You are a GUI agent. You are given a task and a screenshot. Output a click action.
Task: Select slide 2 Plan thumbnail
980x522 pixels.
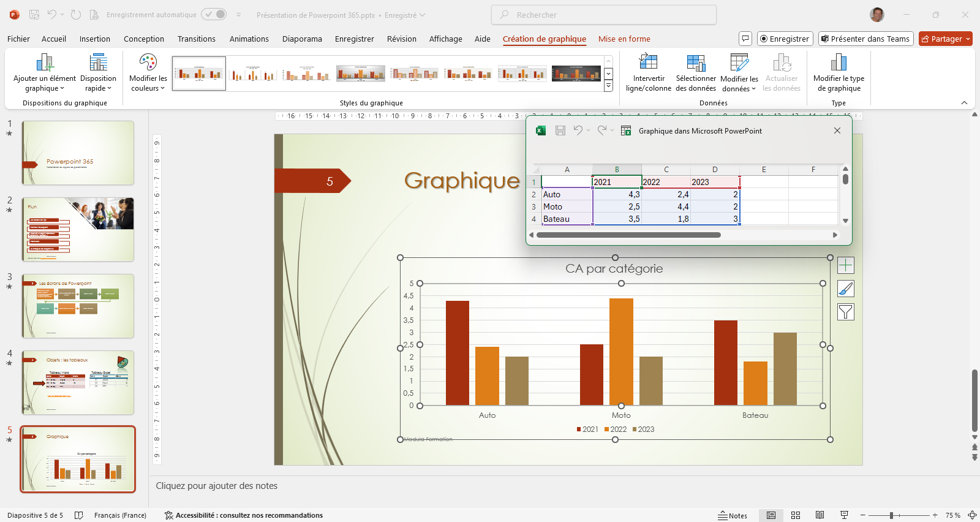(x=78, y=229)
